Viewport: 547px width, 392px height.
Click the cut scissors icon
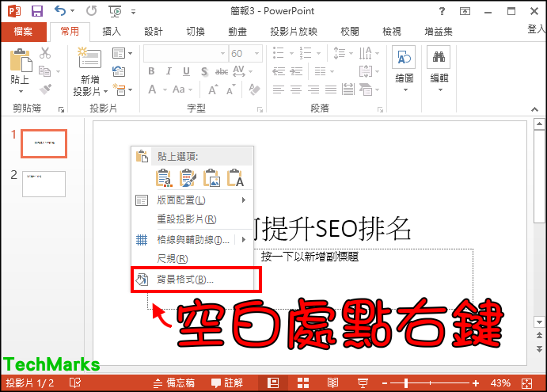click(x=45, y=53)
